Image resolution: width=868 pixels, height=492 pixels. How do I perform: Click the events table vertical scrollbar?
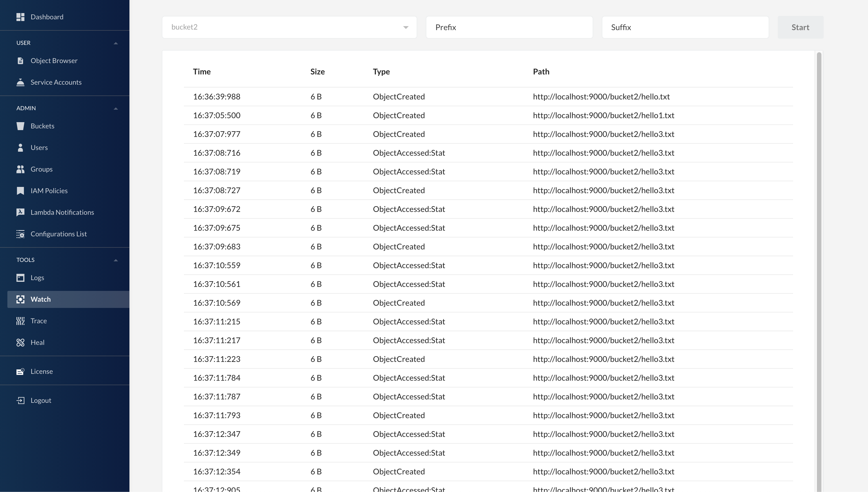pyautogui.click(x=819, y=272)
